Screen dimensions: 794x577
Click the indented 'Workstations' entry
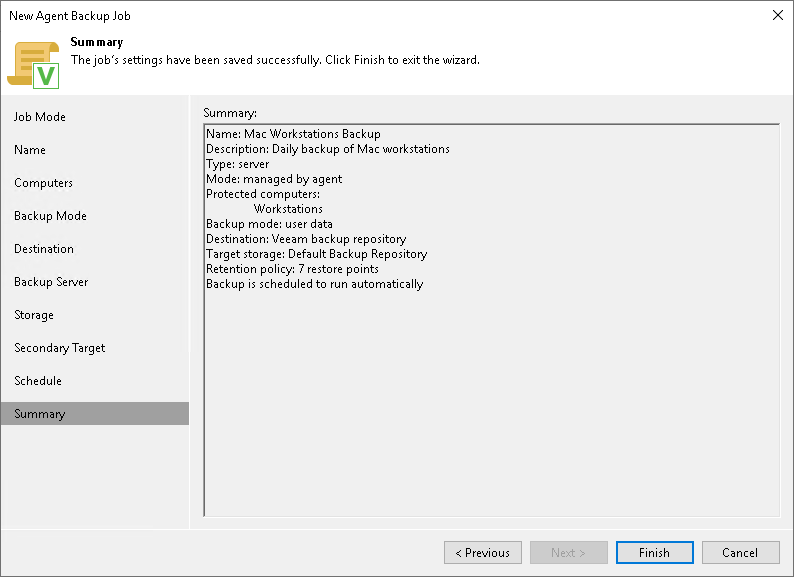click(288, 209)
